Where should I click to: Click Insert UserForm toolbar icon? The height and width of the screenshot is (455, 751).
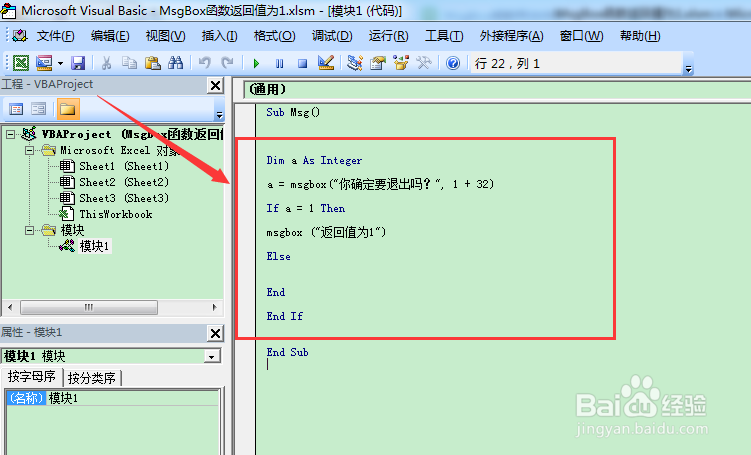pos(44,63)
